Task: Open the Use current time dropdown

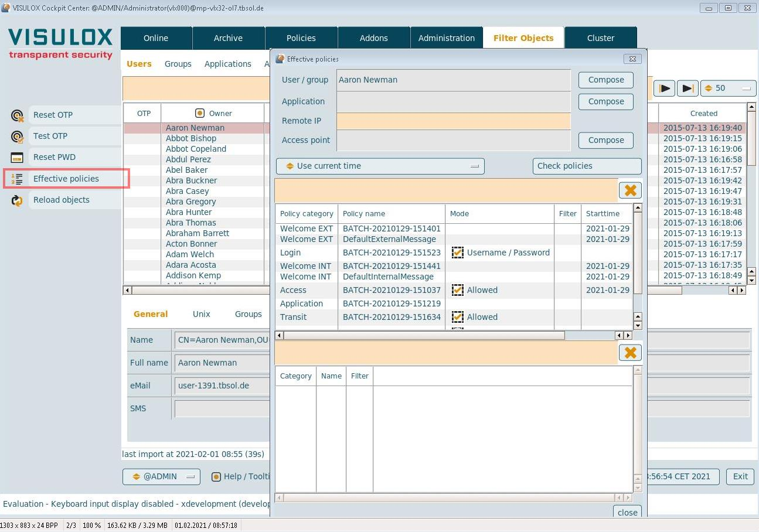Action: click(x=380, y=166)
